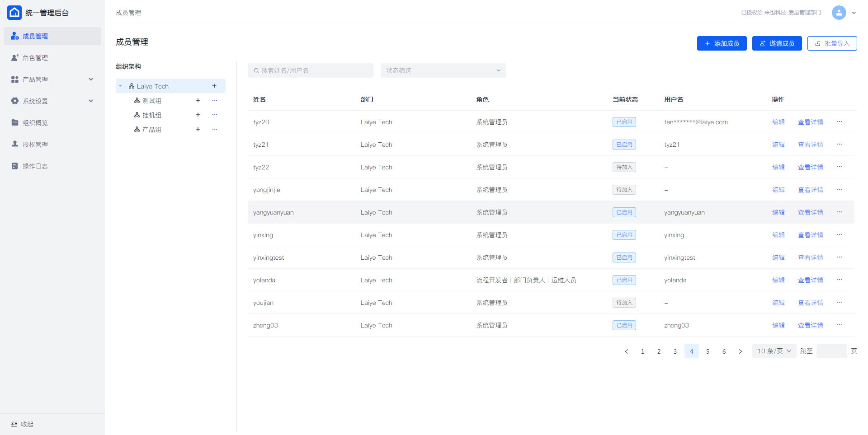The width and height of the screenshot is (868, 435).
Task: Click the 已授权给 来也科技-质量管理部门 text
Action: pos(781,13)
